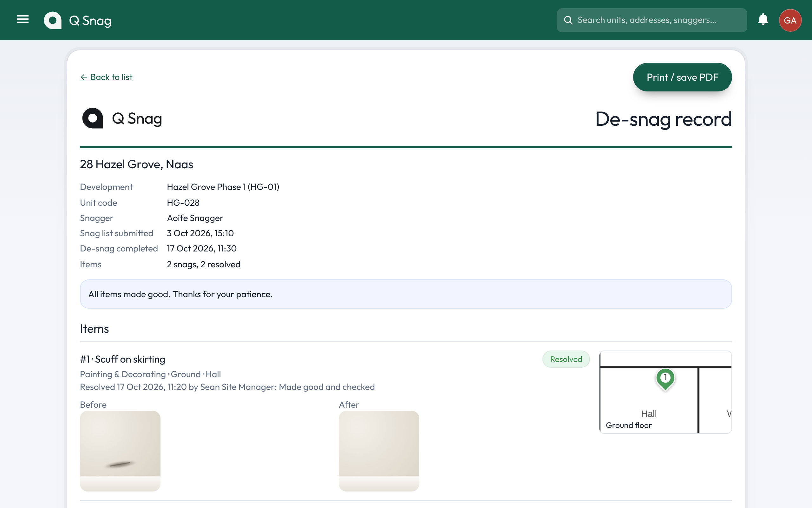Click the black Q Snag logo in the record
The height and width of the screenshot is (508, 812).
tap(122, 118)
